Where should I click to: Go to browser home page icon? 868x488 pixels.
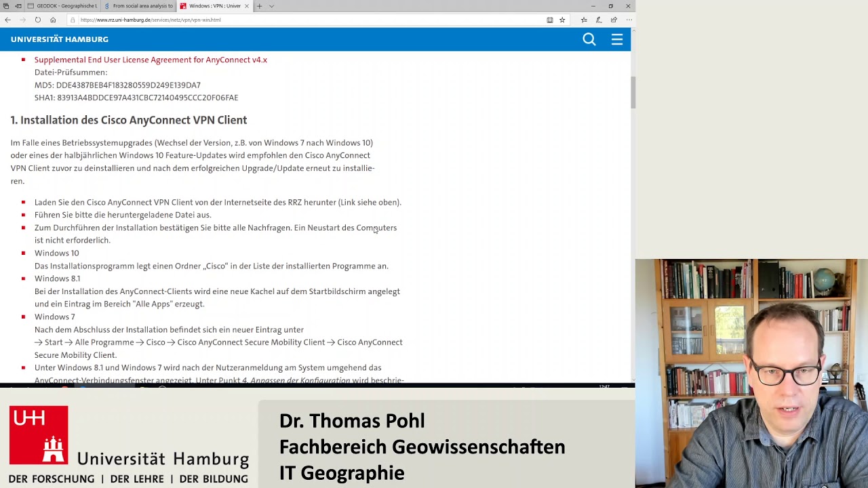point(53,20)
